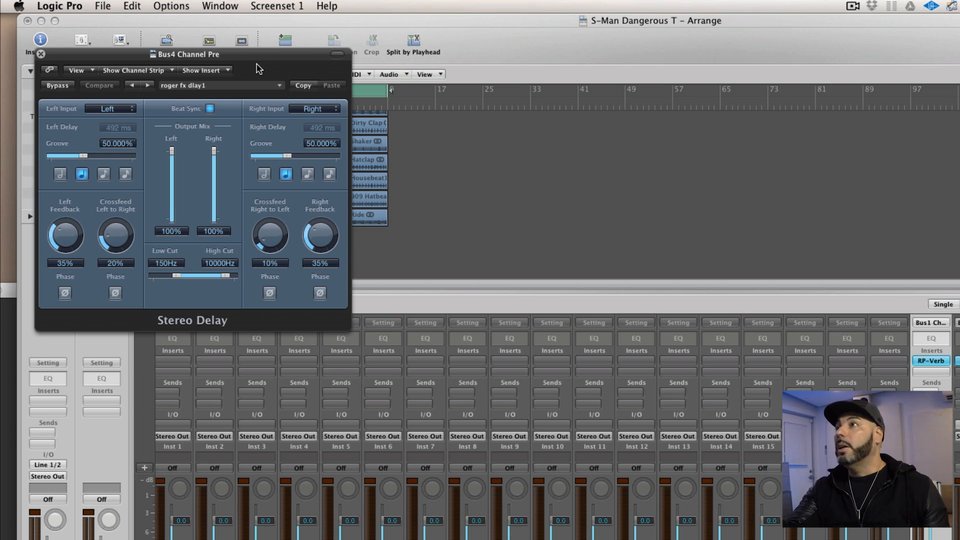Click the plus icon left of the mixer

pyautogui.click(x=144, y=468)
